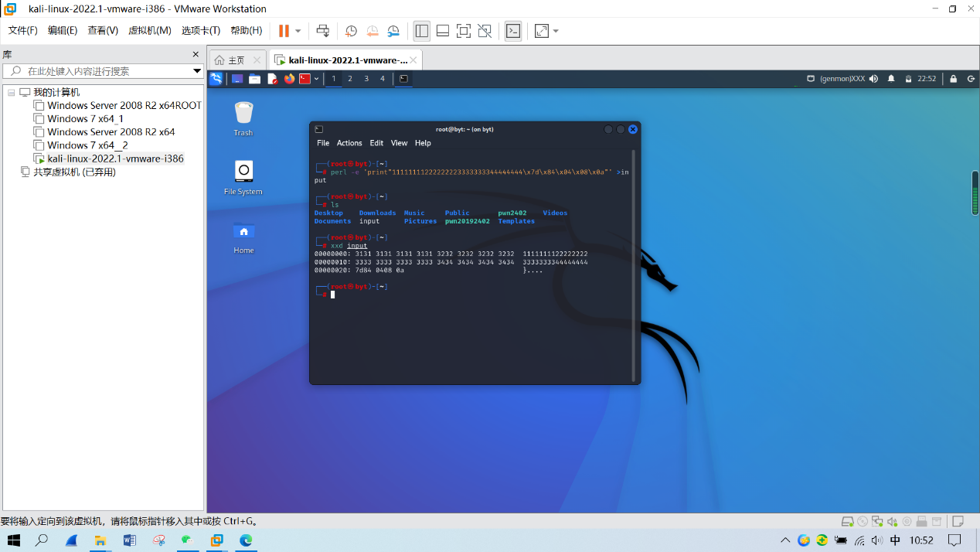
Task: Click the library search input field
Action: coord(97,70)
